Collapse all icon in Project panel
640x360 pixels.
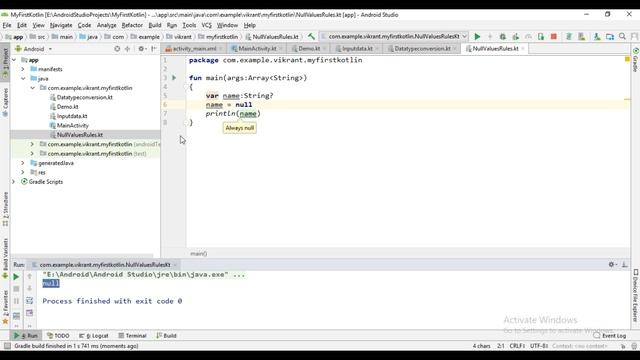tap(127, 49)
